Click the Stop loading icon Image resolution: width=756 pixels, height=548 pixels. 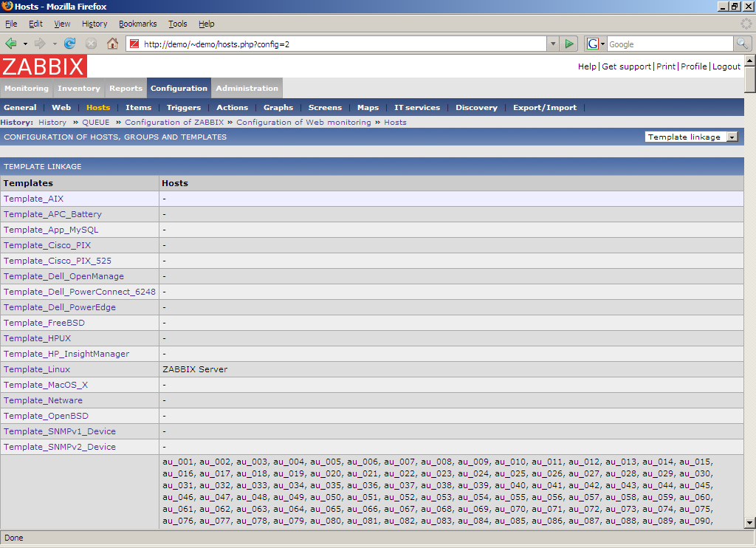pos(91,44)
